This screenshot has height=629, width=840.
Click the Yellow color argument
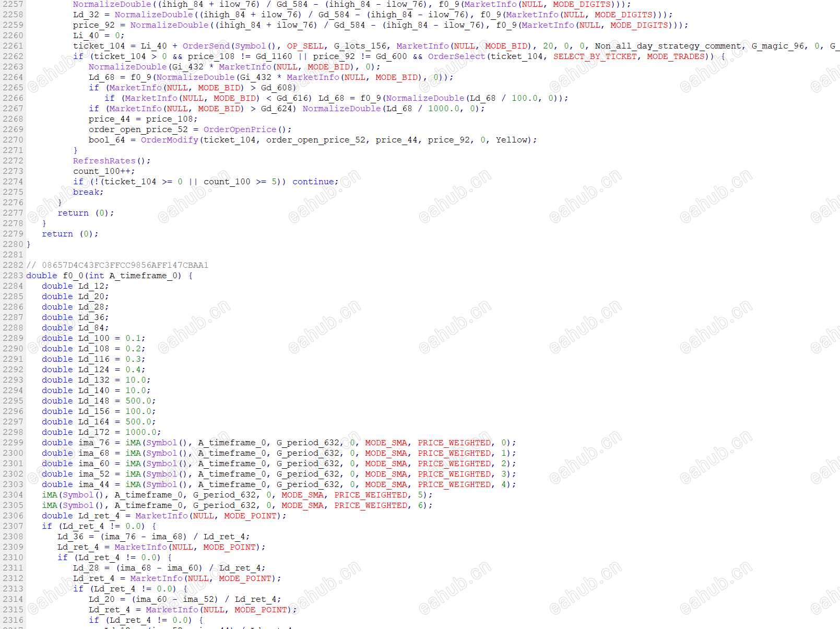[x=512, y=140]
